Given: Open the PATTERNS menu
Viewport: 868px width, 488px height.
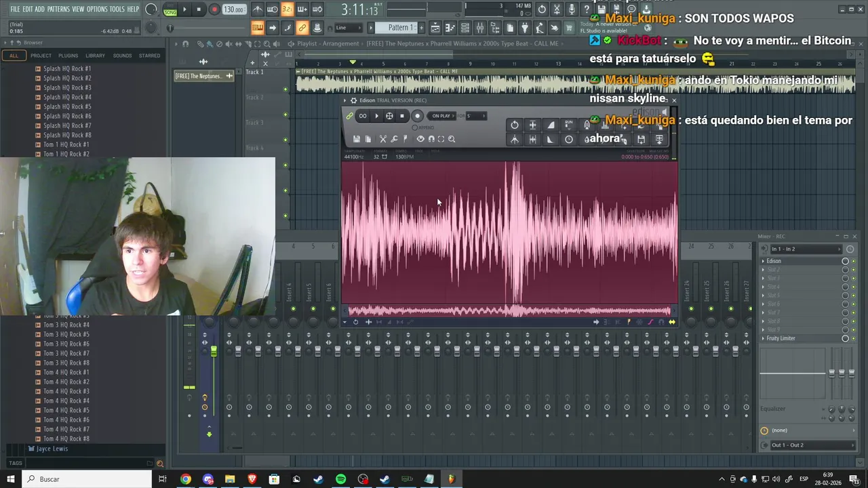Looking at the screenshot, I should click(58, 9).
